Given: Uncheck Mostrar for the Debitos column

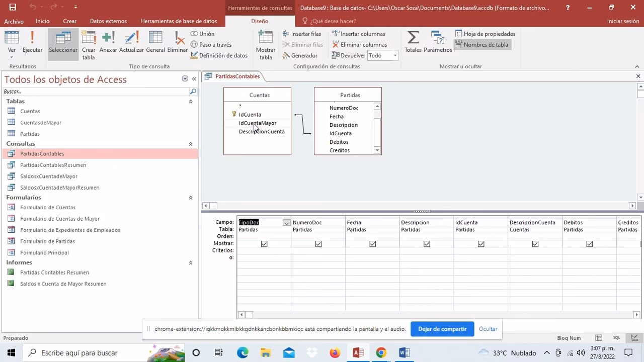Looking at the screenshot, I should [x=590, y=244].
